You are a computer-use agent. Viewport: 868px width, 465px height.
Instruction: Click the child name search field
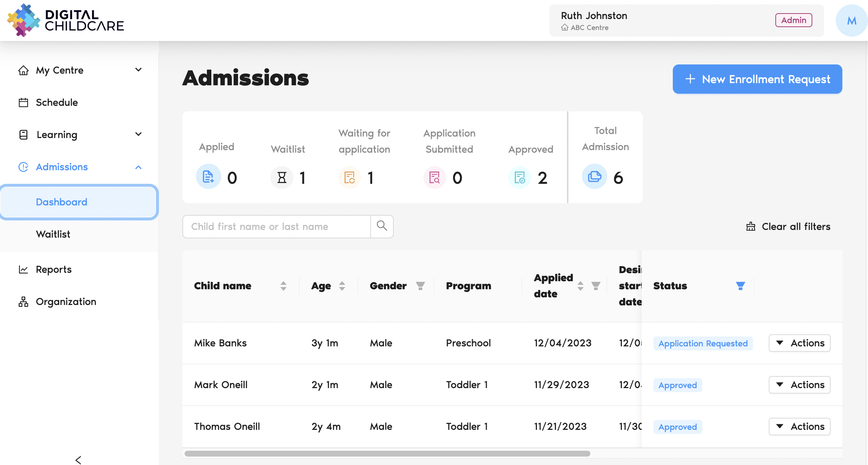(x=277, y=227)
